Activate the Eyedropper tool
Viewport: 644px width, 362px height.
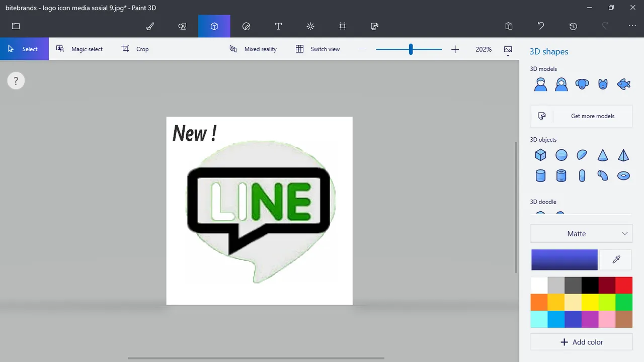(616, 259)
